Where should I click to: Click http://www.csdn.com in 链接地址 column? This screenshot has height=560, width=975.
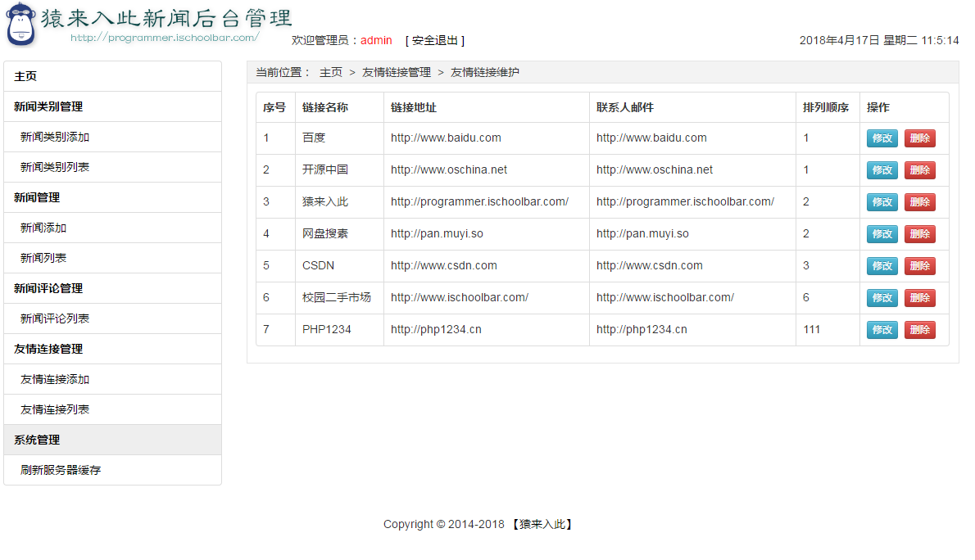(444, 265)
